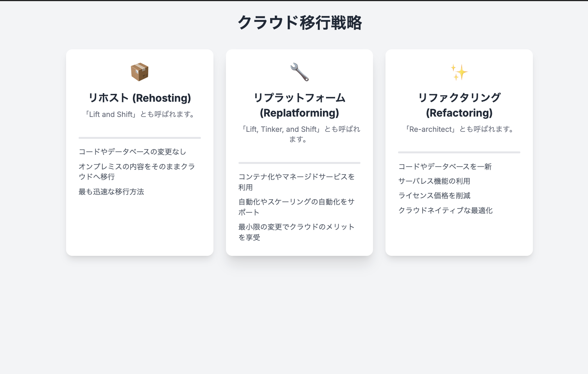Click the「Re-architect」subtitle text
The image size is (588, 374).
[459, 129]
